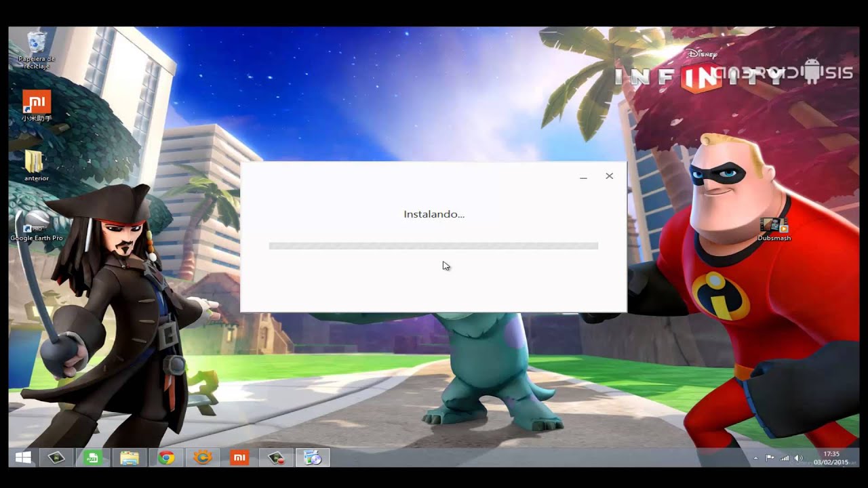Viewport: 868px width, 488px height.
Task: Open the Windows Start button
Action: [x=23, y=458]
